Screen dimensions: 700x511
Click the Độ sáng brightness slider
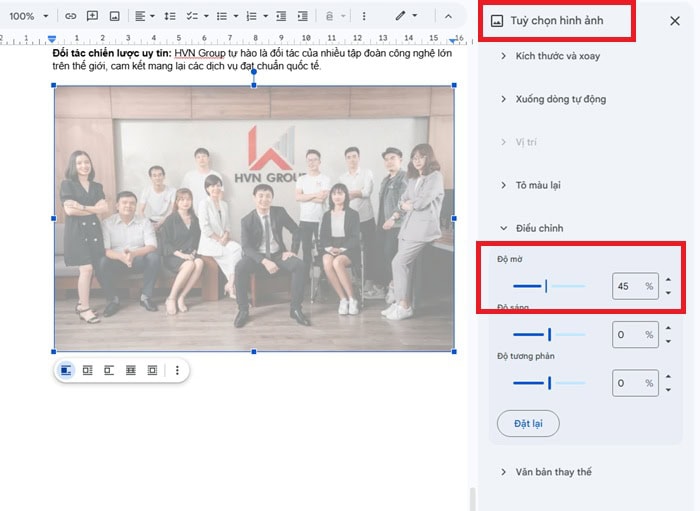point(549,334)
